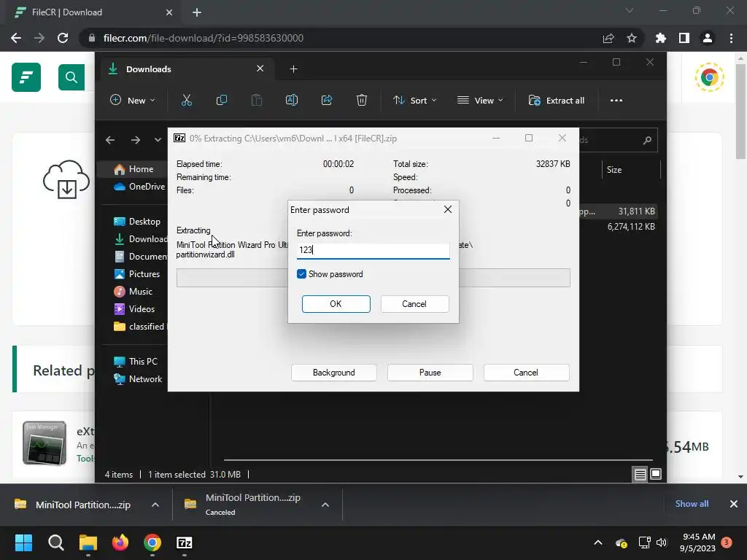747x560 pixels.
Task: Click the Chrome address bar URL
Action: pyautogui.click(x=204, y=38)
